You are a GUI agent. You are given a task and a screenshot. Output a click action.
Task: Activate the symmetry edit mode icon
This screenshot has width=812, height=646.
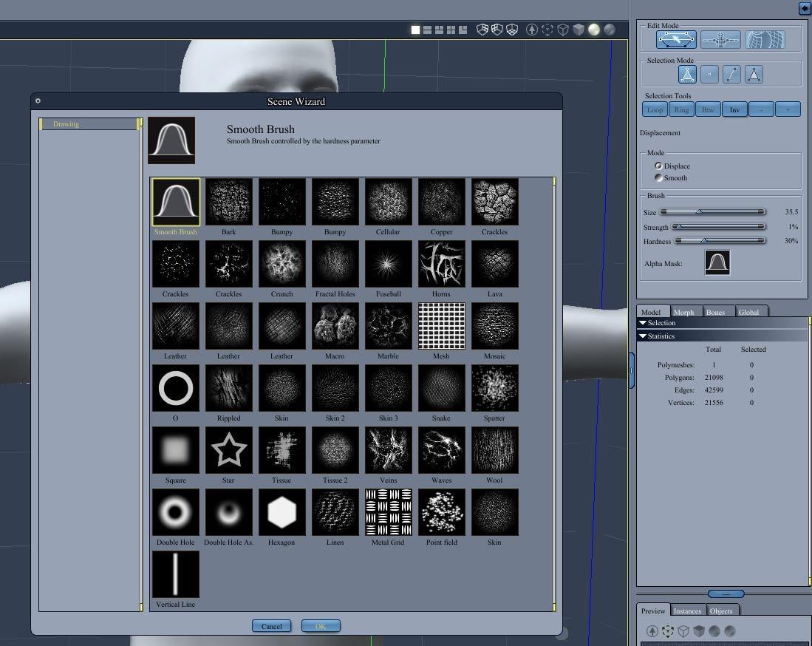(x=720, y=39)
